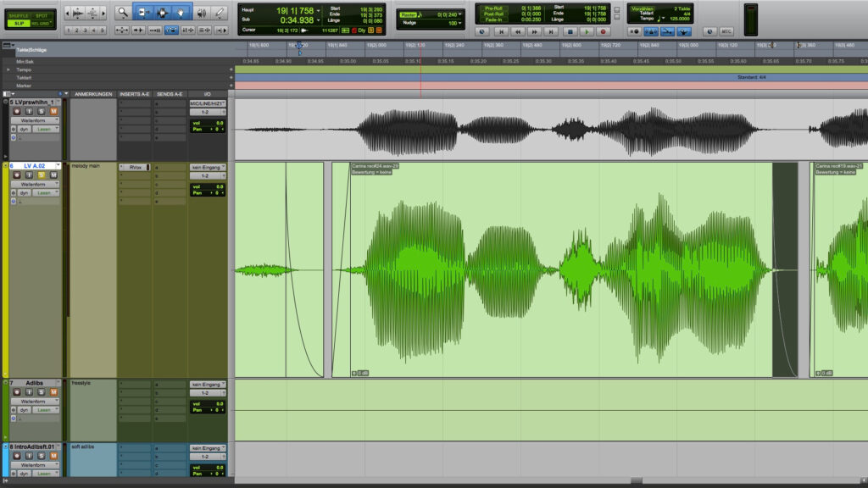Open MIC/LINE input selector on LVprswhlhn_1
Viewport: 868px width, 488px height.
tap(208, 103)
